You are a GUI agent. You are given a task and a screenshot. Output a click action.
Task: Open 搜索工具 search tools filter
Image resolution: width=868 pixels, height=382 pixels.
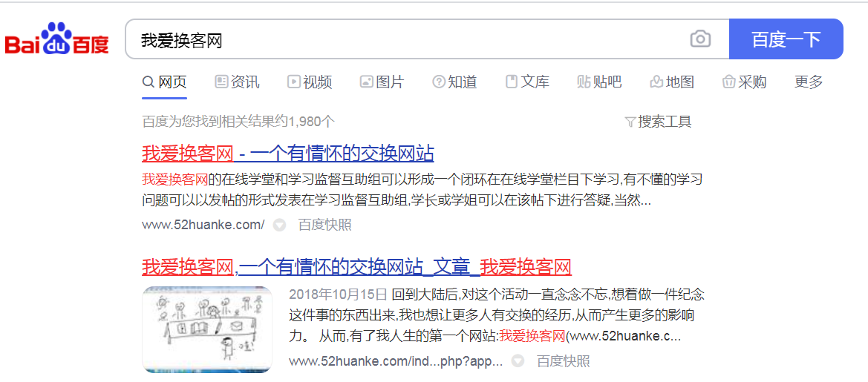coord(658,122)
